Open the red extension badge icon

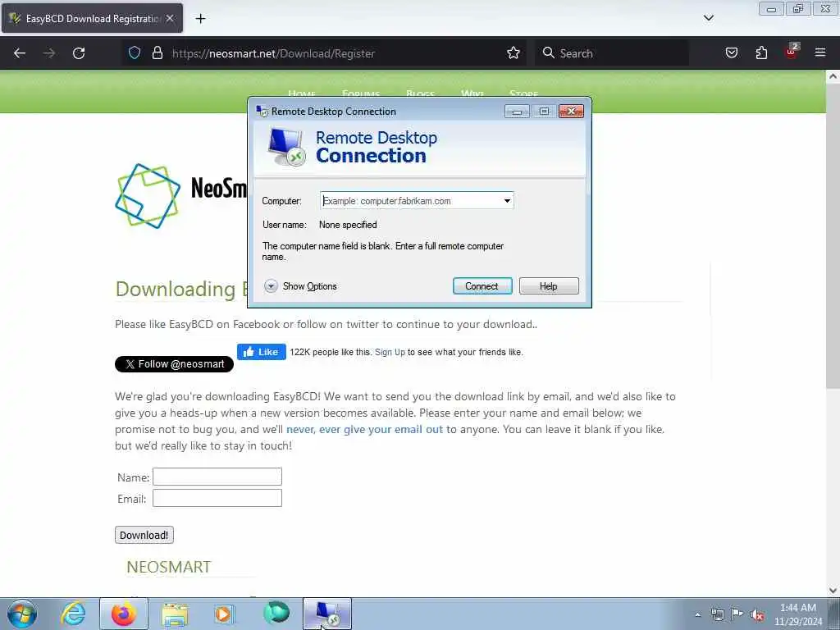pyautogui.click(x=792, y=52)
